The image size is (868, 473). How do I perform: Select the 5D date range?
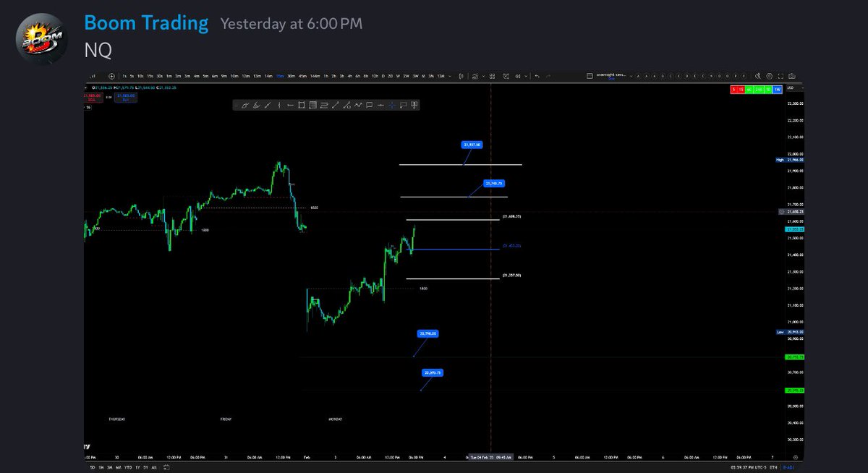[x=93, y=467]
